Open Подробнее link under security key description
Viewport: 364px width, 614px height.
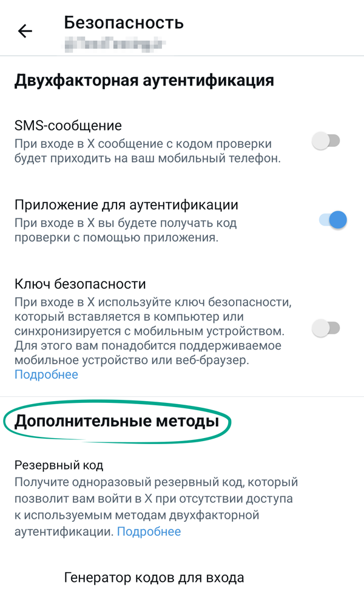point(46,374)
